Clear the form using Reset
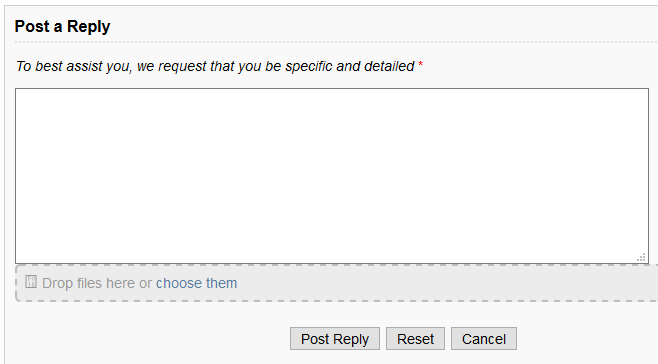The image size is (658, 364). [x=415, y=339]
